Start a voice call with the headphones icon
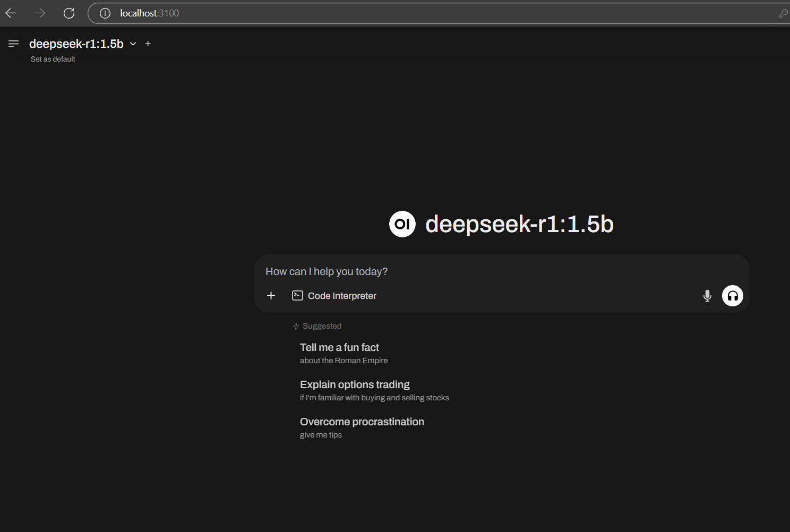Screen dimensions: 790x532 (733, 296)
